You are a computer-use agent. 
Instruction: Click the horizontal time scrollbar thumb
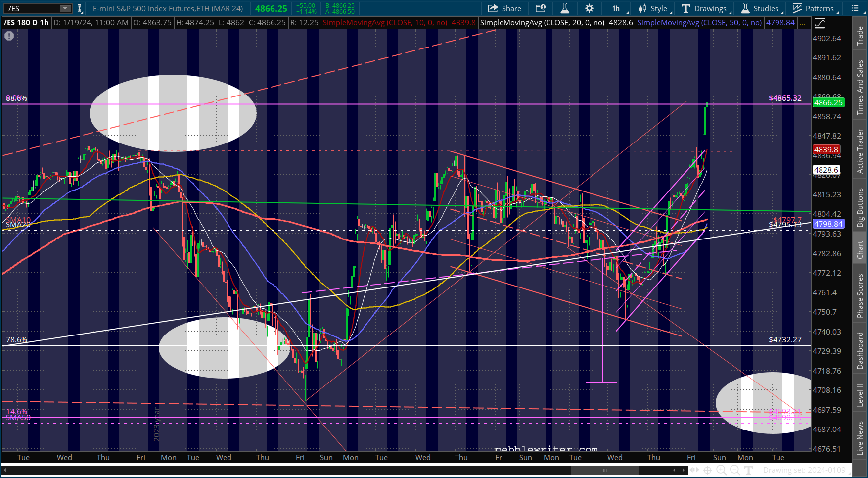pyautogui.click(x=604, y=470)
